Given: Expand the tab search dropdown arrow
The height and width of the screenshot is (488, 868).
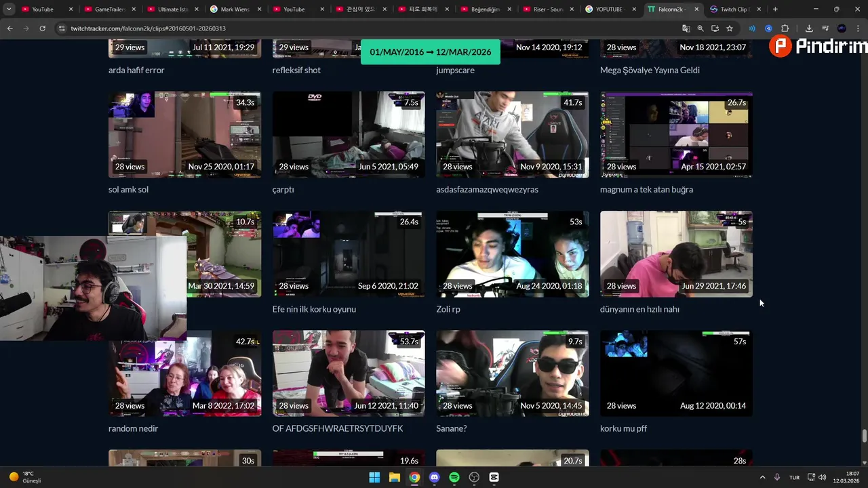Looking at the screenshot, I should (9, 9).
